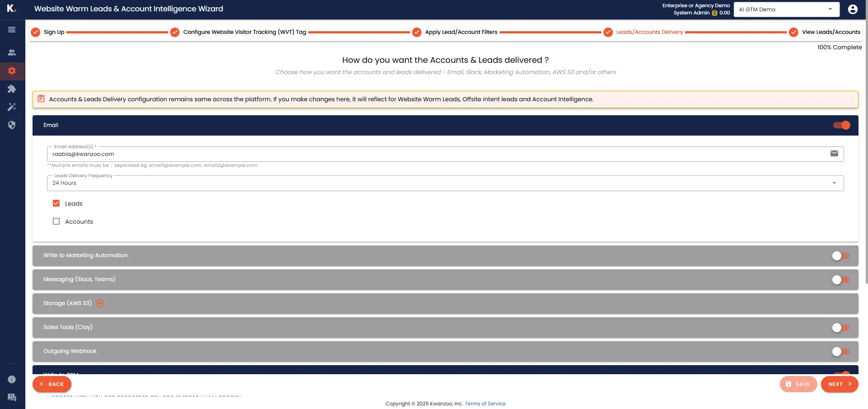This screenshot has height=409, width=868.
Task: Go to Apply Lead/Account Filters step
Action: pos(460,32)
